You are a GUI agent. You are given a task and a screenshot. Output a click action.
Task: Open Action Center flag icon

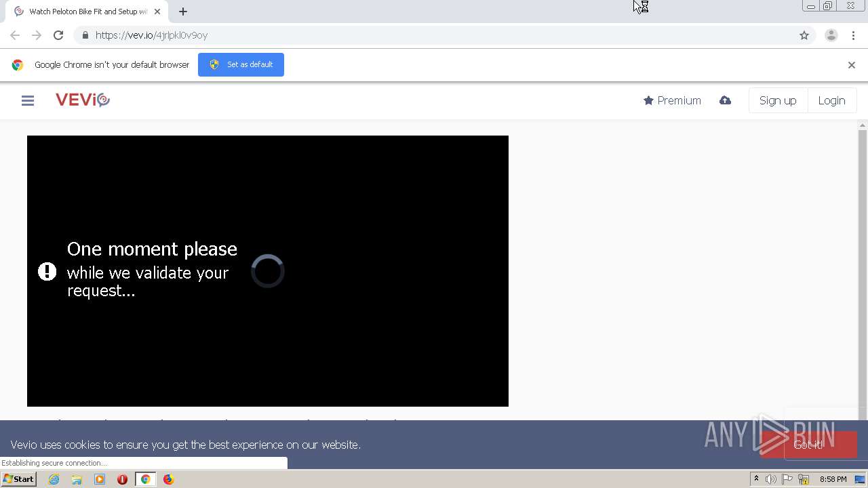pyautogui.click(x=787, y=479)
